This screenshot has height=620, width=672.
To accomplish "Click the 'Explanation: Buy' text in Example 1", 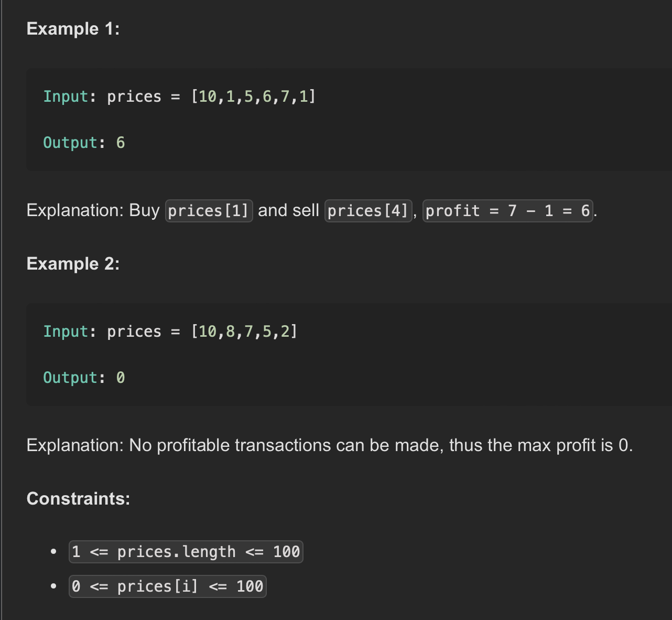I will tap(93, 210).
